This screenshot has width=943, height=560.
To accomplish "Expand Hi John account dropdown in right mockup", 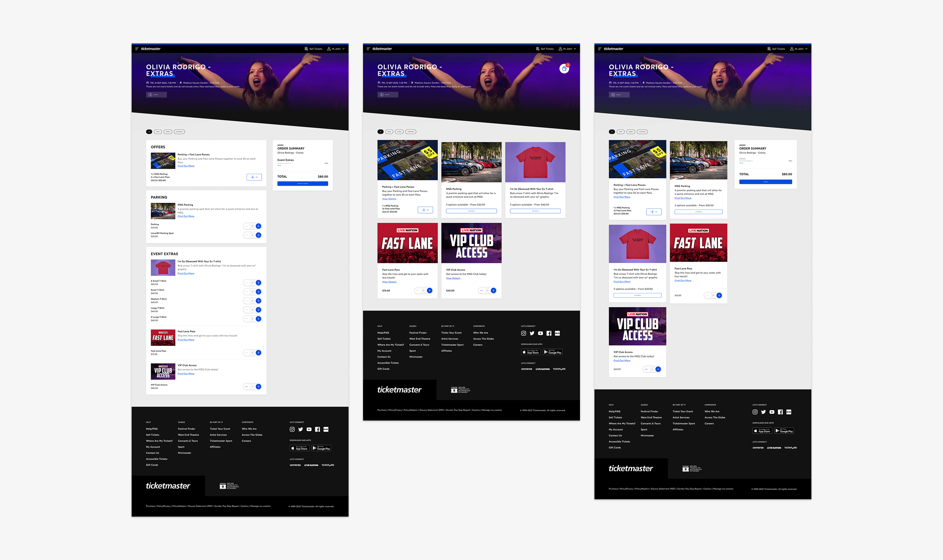I will [799, 49].
